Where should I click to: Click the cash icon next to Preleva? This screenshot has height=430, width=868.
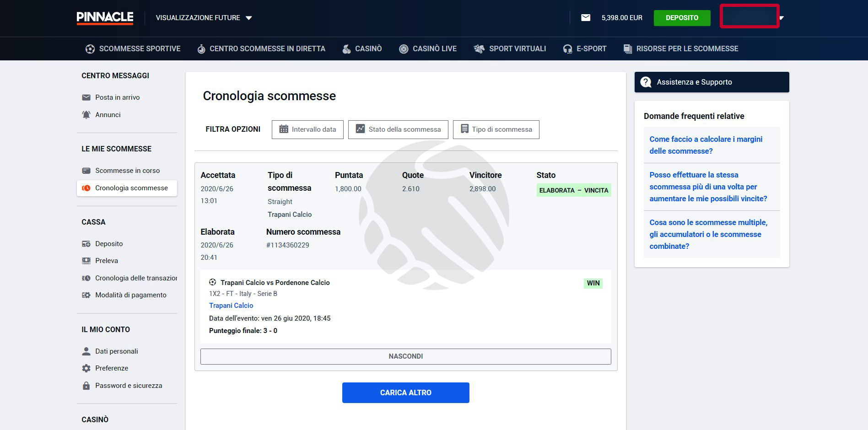coord(86,261)
